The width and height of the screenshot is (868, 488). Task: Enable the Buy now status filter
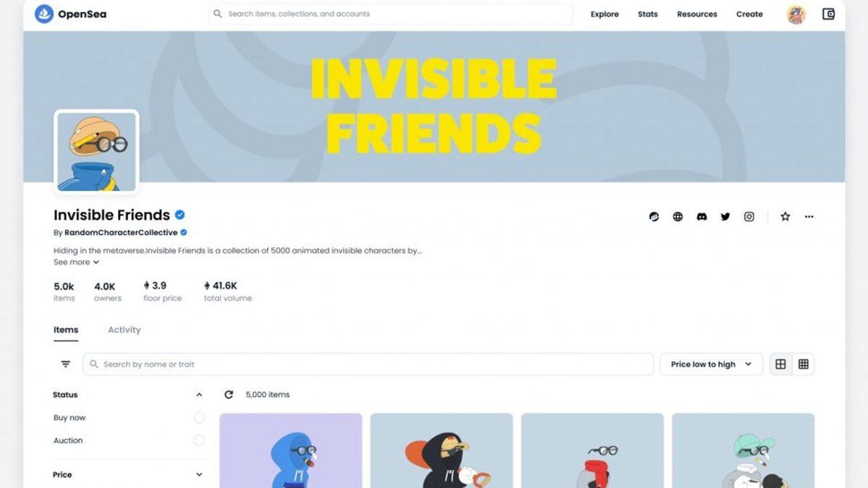[x=199, y=418]
